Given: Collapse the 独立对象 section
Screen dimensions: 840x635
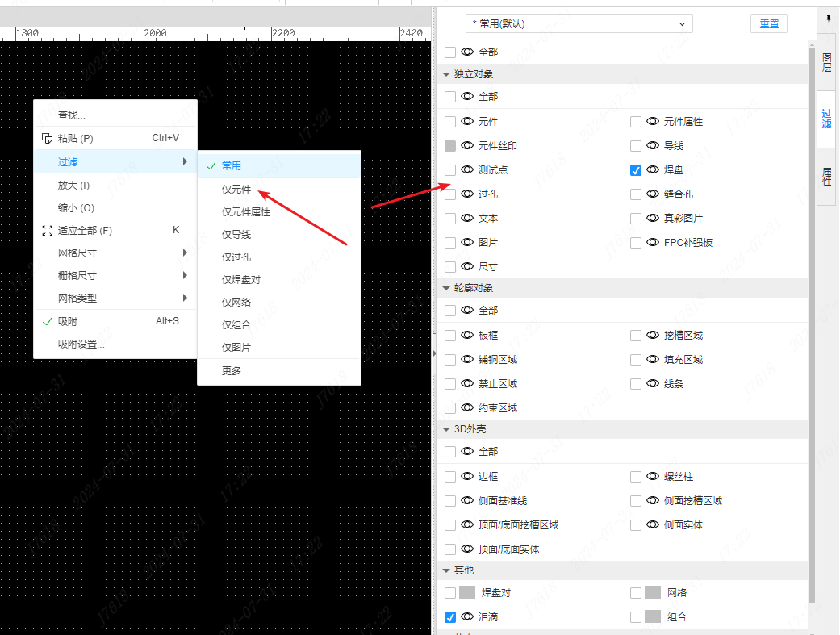Looking at the screenshot, I should click(x=446, y=74).
